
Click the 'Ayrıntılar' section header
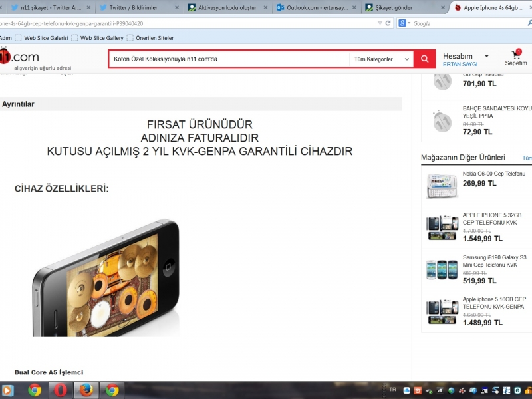(18, 104)
